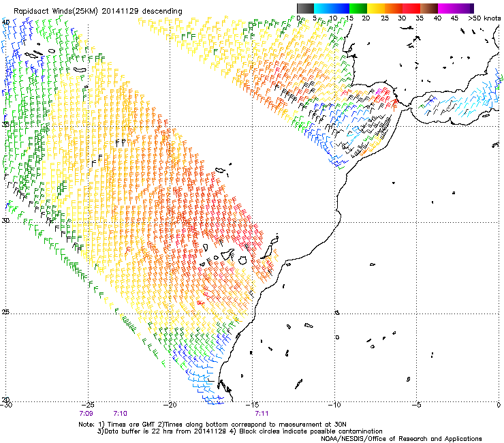
Task: Click the green 15-20 knots legend swatch
Action: tap(358, 8)
